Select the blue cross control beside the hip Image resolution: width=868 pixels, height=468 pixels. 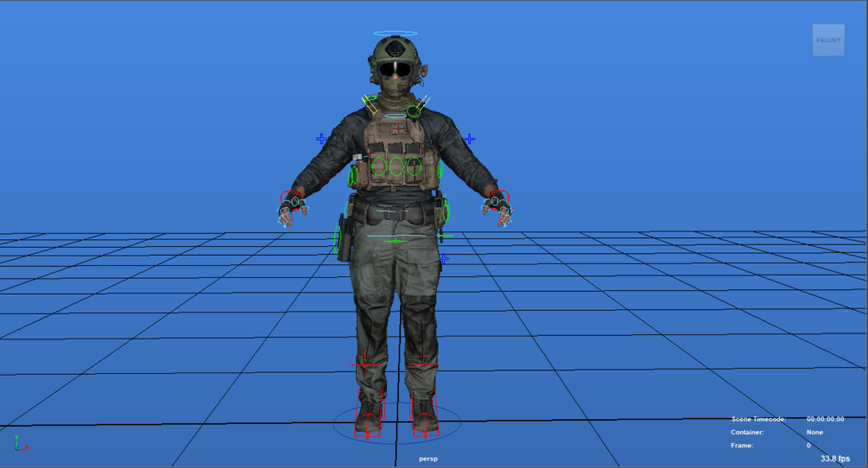tap(444, 258)
